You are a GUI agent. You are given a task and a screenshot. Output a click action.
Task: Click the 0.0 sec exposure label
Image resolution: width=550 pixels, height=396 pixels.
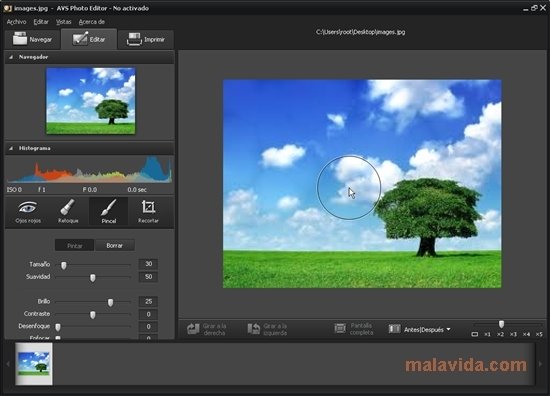[137, 189]
